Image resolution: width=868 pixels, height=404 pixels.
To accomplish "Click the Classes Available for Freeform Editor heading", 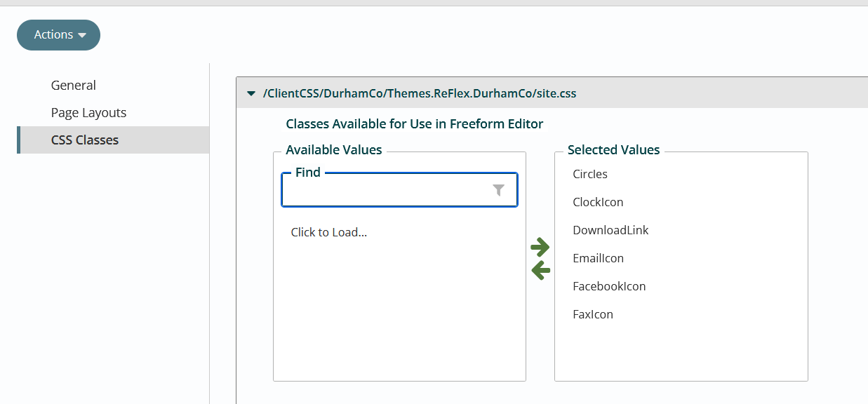I will 415,124.
